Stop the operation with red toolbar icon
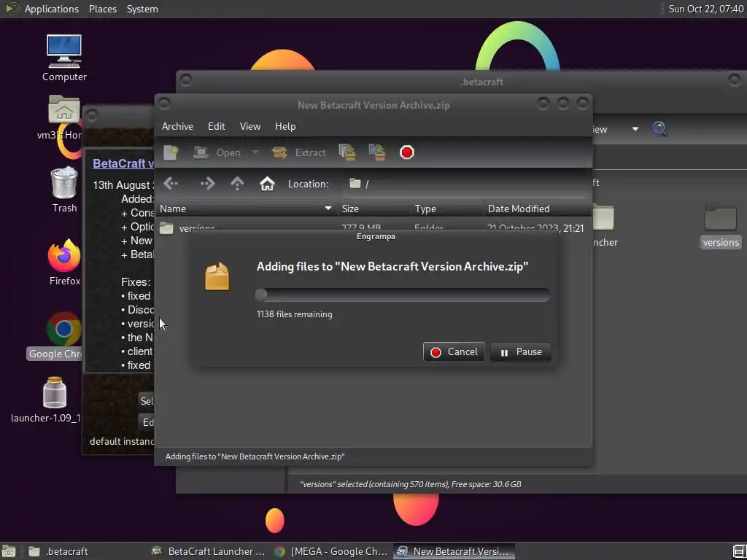The image size is (747, 560). point(407,152)
